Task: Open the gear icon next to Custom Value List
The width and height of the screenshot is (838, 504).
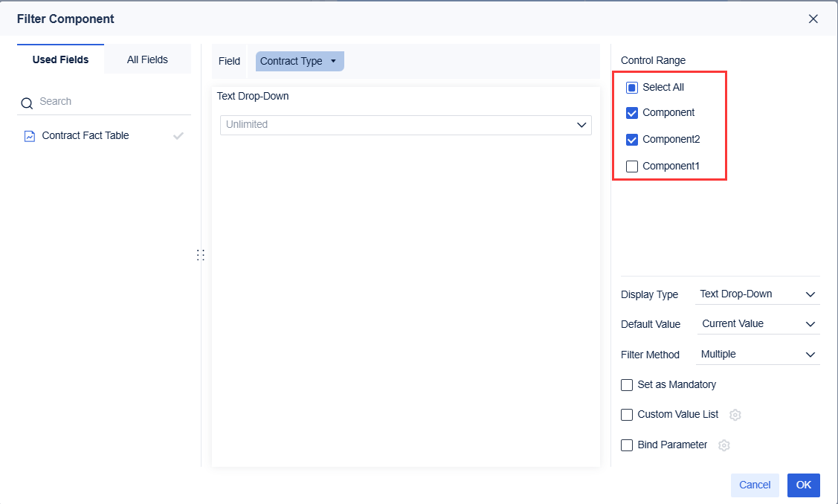Action: [735, 415]
